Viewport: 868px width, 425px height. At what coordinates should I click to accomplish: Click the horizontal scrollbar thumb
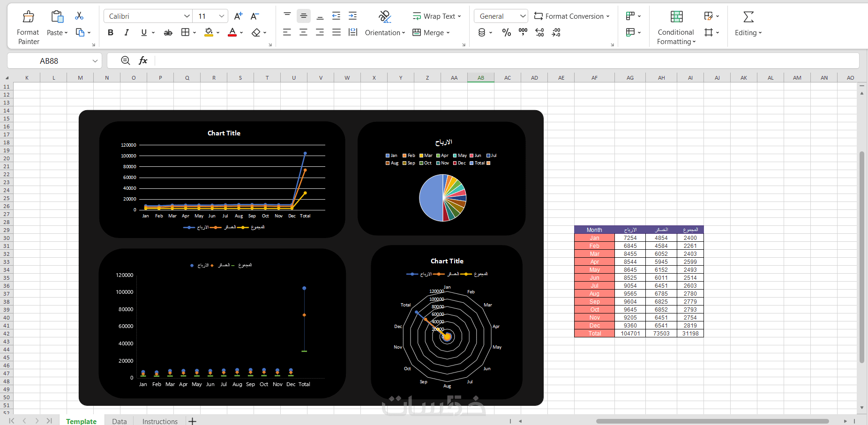tap(712, 421)
